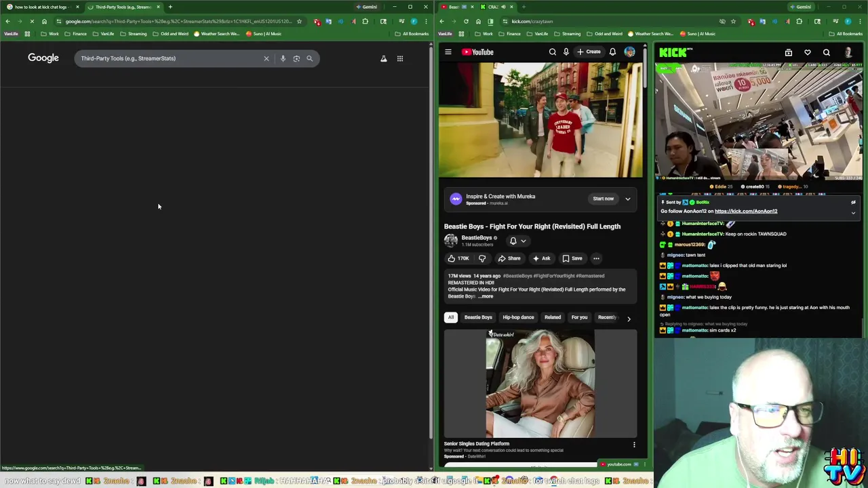Switch to the Beastie Boys YouTube tab
The height and width of the screenshot is (488, 868).
pyautogui.click(x=457, y=7)
